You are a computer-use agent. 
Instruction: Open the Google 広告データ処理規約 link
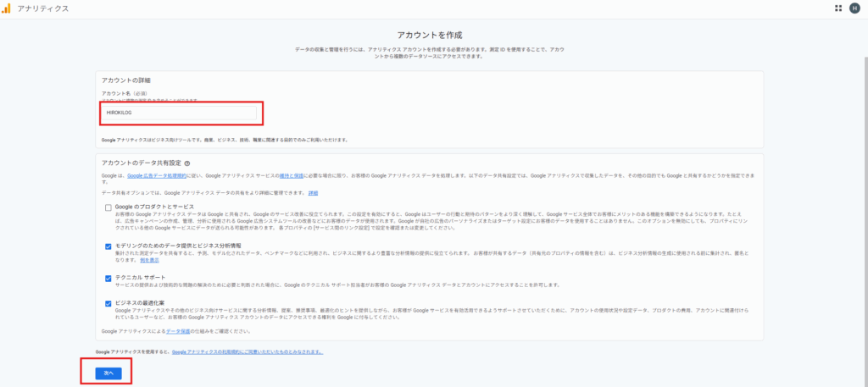pos(157,175)
